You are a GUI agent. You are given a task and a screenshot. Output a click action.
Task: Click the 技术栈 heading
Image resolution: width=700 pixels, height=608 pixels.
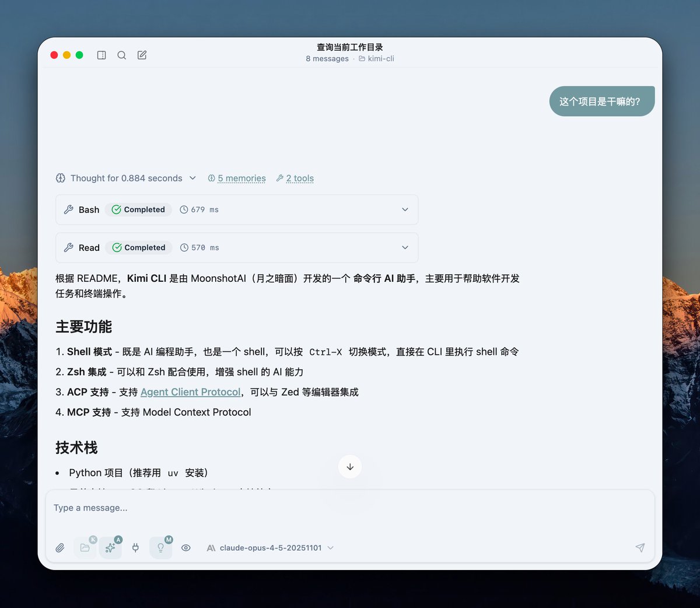[76, 448]
